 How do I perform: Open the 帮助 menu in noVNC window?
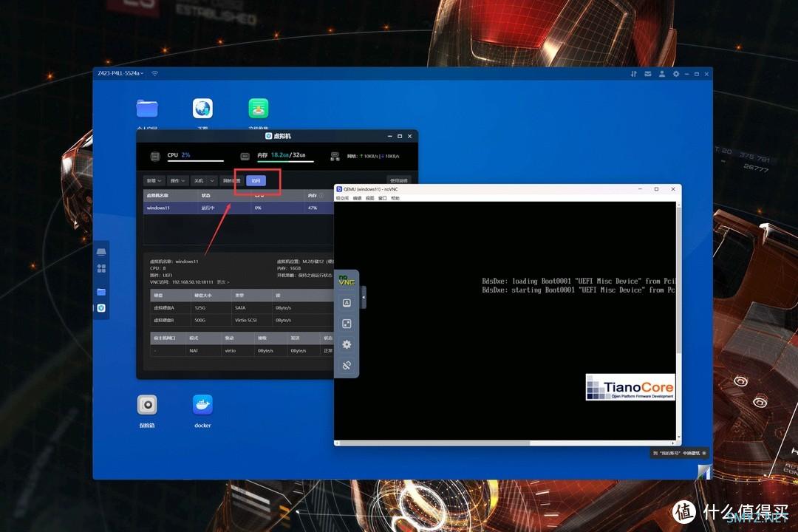(395, 198)
